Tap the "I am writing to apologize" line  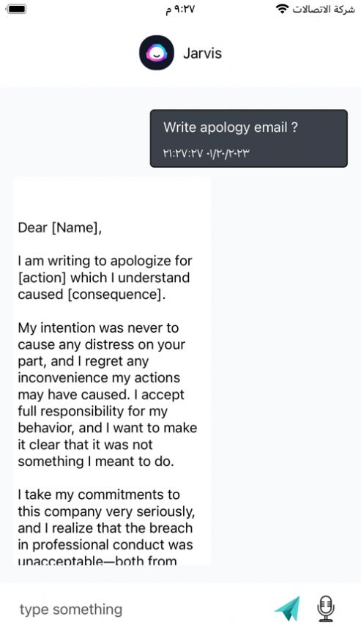(105, 261)
